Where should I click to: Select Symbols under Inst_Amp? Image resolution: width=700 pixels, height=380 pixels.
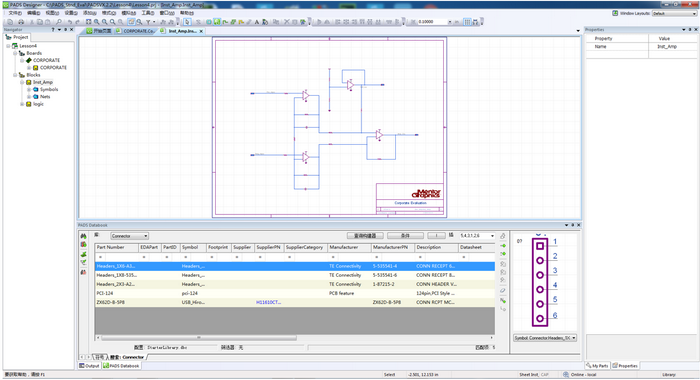coord(49,89)
